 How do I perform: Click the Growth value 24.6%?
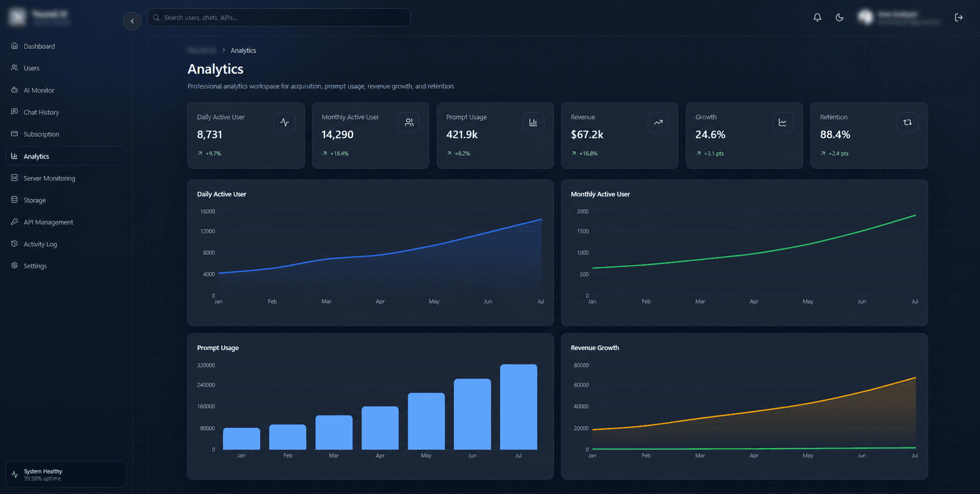tap(710, 135)
